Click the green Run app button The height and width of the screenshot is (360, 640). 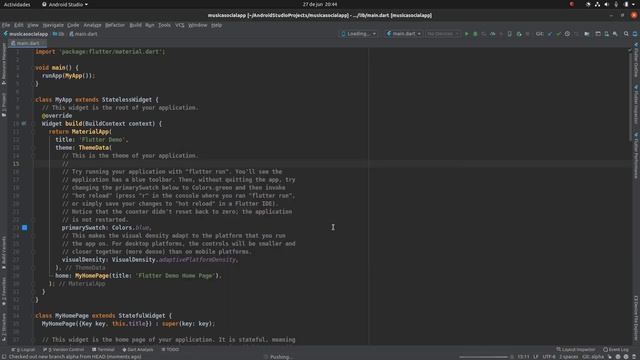tap(467, 34)
